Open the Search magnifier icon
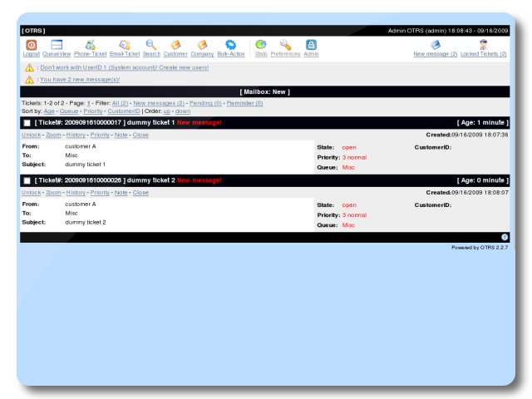 point(151,45)
